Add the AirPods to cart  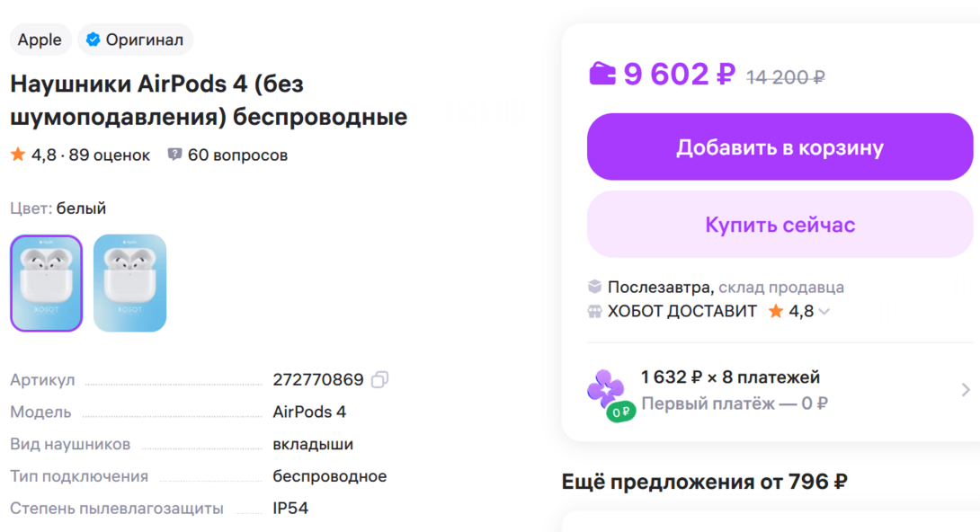[780, 146]
